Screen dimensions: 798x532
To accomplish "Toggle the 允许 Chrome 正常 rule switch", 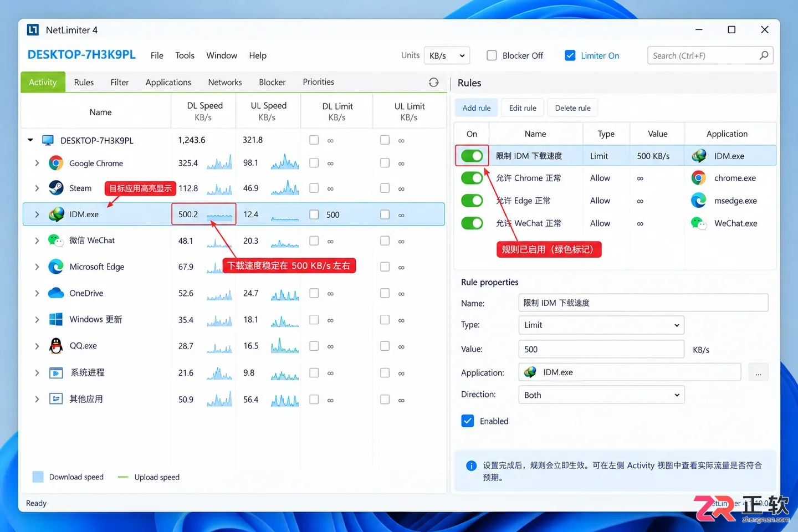I will (472, 178).
